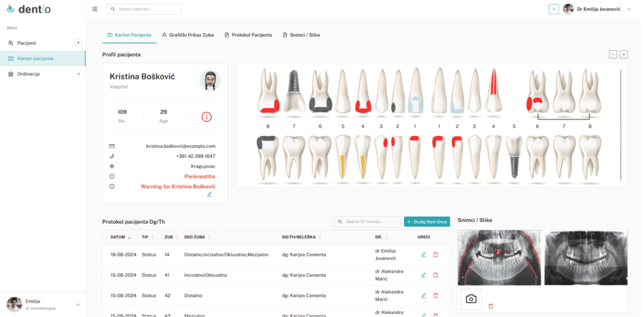Sort table by ZUB column
This screenshot has height=317, width=644.
(171, 237)
